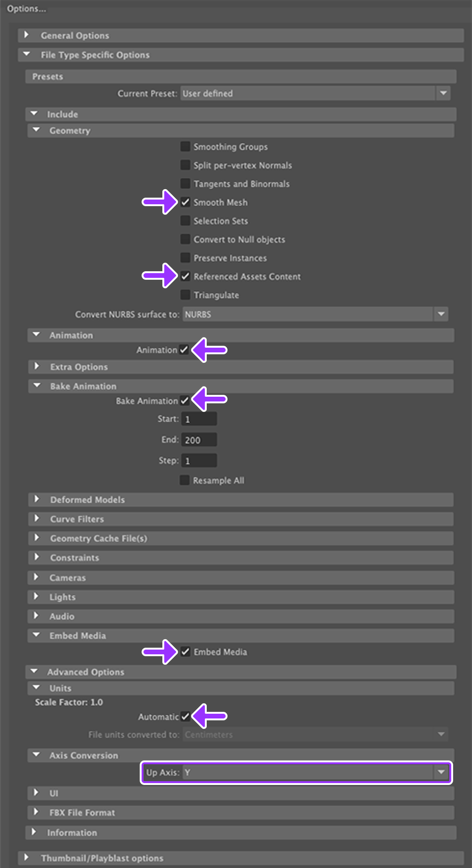
Task: Toggle the Automatic units checkbox
Action: click(185, 717)
